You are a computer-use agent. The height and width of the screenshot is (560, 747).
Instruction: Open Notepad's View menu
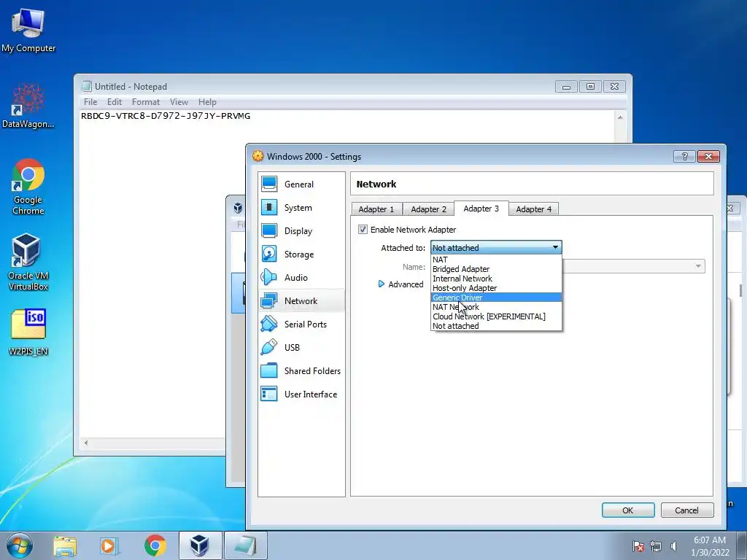[x=179, y=102]
